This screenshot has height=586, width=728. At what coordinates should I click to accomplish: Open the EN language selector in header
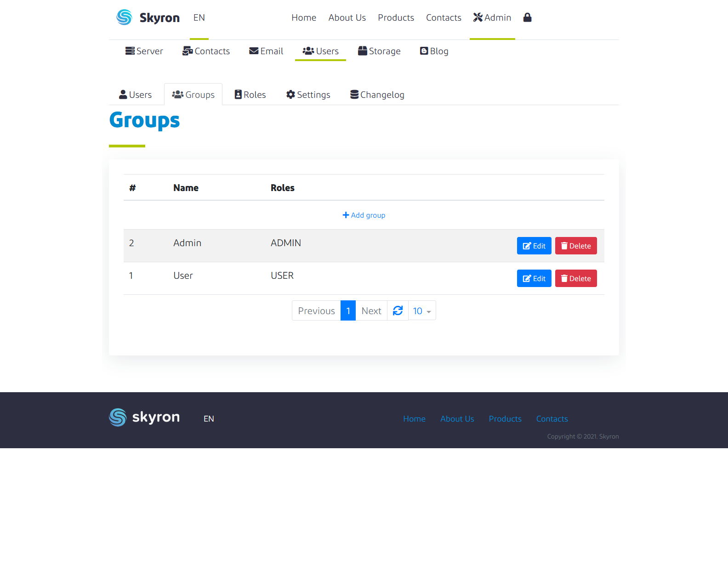pyautogui.click(x=199, y=17)
